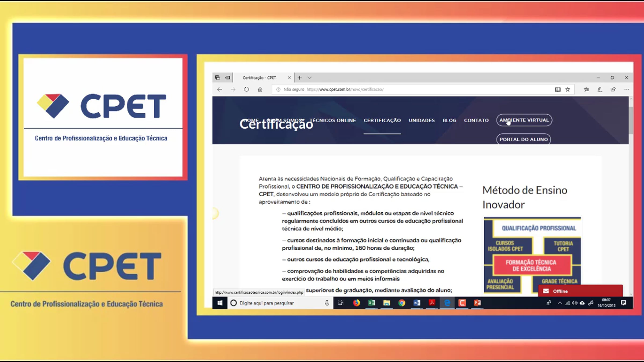Open Adobe Acrobat from the taskbar
The height and width of the screenshot is (362, 644).
(432, 303)
